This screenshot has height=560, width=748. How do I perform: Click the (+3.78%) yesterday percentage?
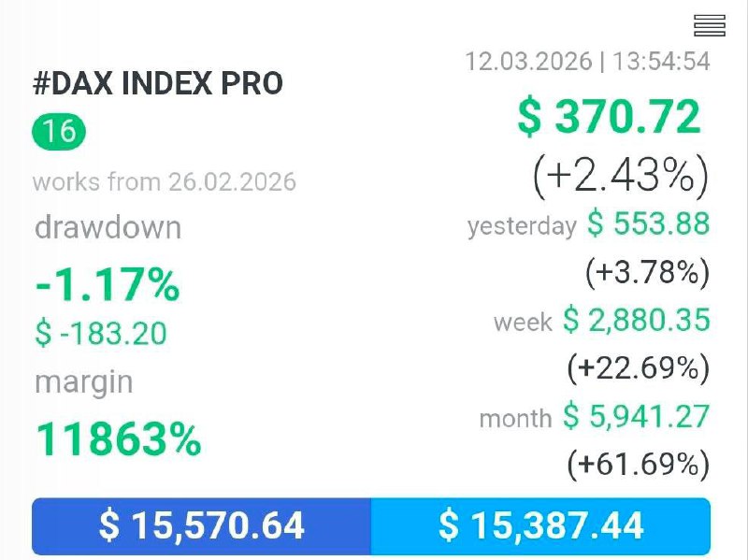point(647,272)
